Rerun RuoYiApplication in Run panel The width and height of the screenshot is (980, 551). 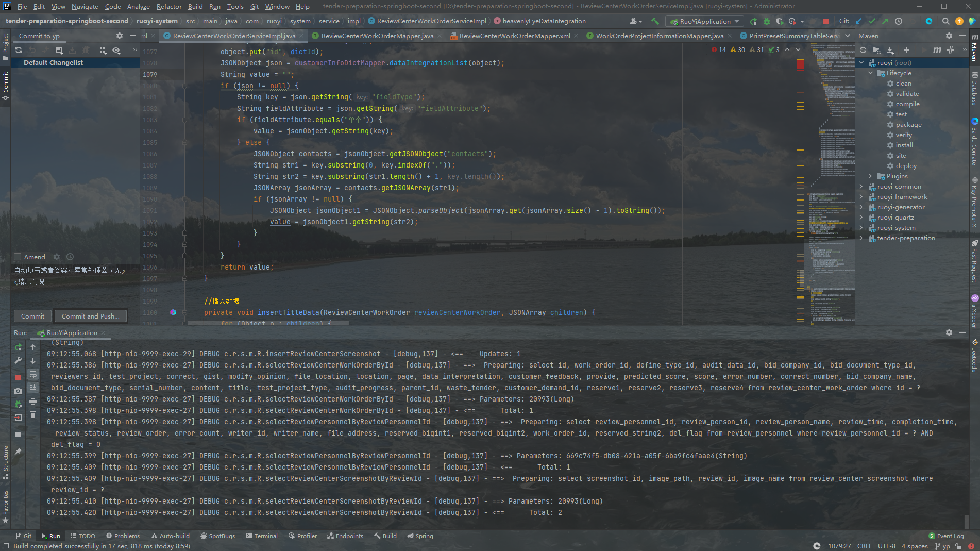pos(18,347)
